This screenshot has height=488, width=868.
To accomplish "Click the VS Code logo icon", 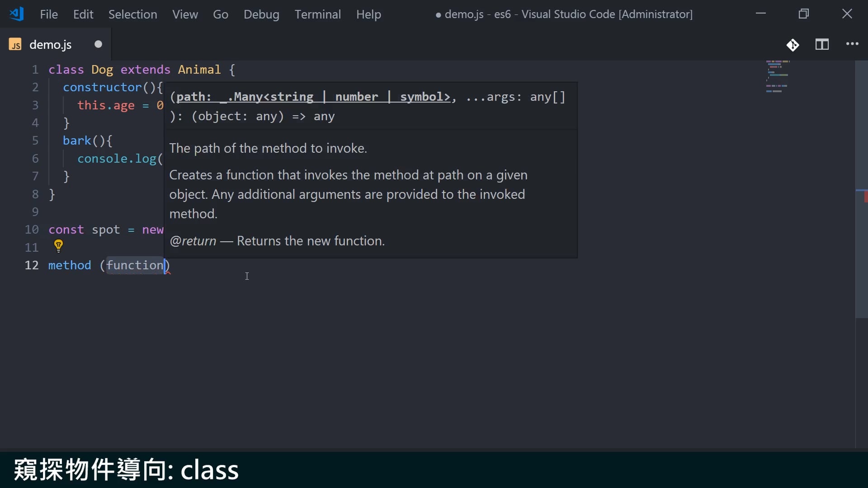I will [x=16, y=14].
